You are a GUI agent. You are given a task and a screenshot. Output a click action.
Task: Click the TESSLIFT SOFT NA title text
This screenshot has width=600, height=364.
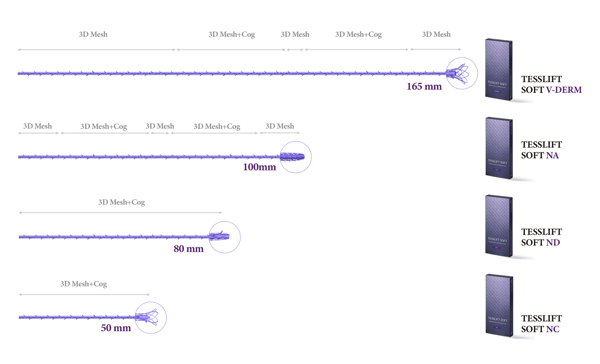541,150
